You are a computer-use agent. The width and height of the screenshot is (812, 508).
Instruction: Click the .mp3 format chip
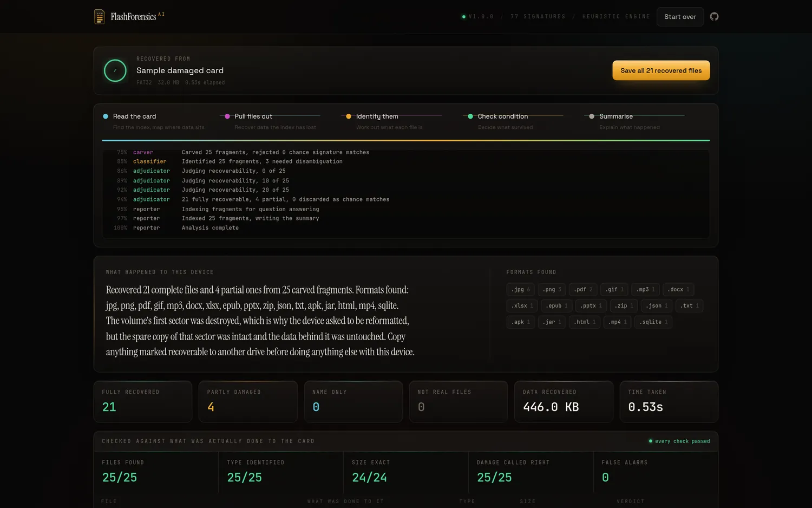(645, 290)
